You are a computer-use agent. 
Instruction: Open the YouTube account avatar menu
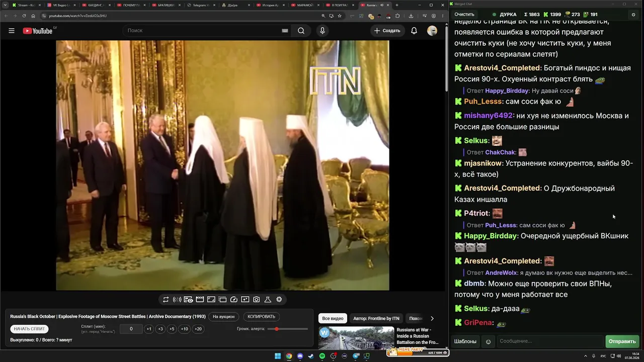click(x=432, y=31)
